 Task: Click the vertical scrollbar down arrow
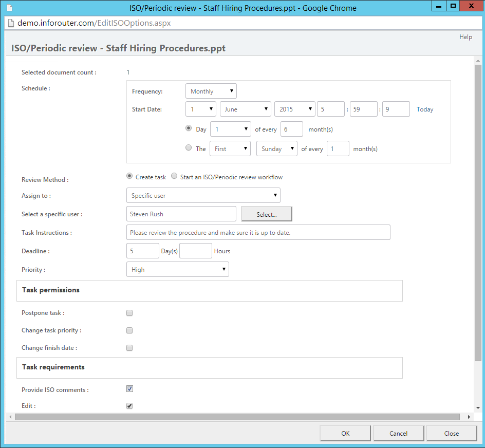coord(478,408)
